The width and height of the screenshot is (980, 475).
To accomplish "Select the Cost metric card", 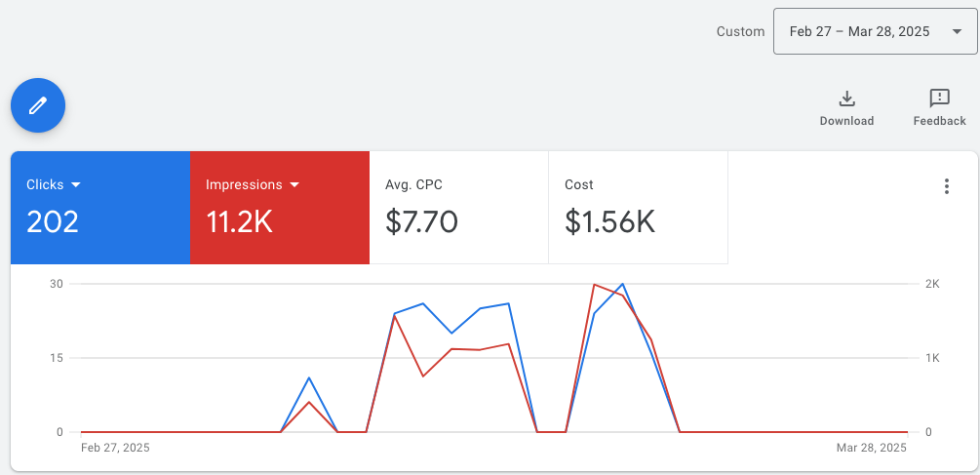I will (638, 208).
